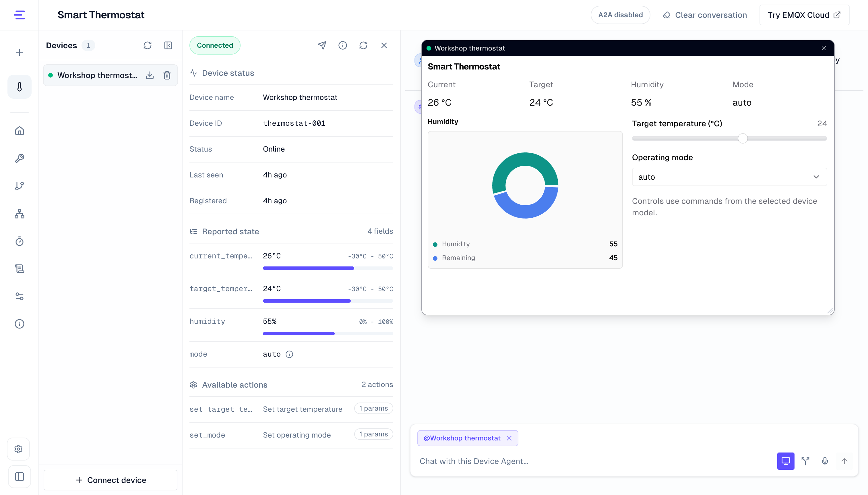Refresh the Devices list
This screenshot has height=495, width=868.
148,46
